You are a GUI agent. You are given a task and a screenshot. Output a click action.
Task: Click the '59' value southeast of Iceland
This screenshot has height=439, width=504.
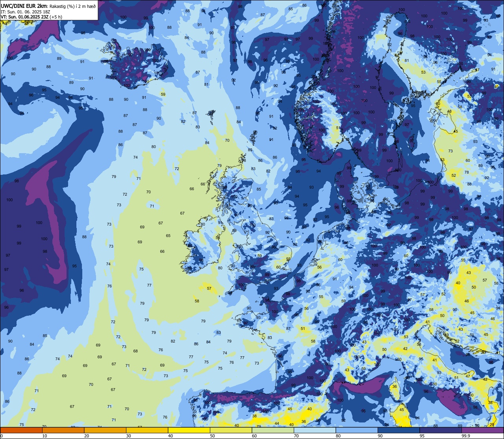click(x=163, y=94)
